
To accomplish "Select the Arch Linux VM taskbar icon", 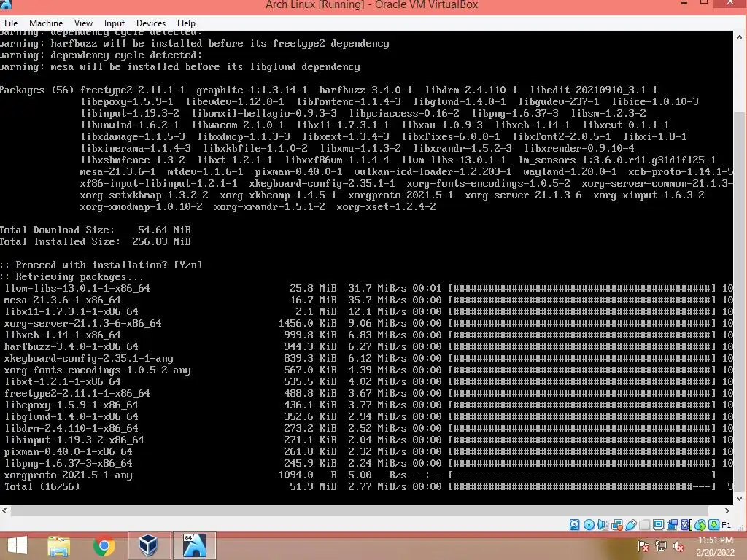I will [194, 545].
